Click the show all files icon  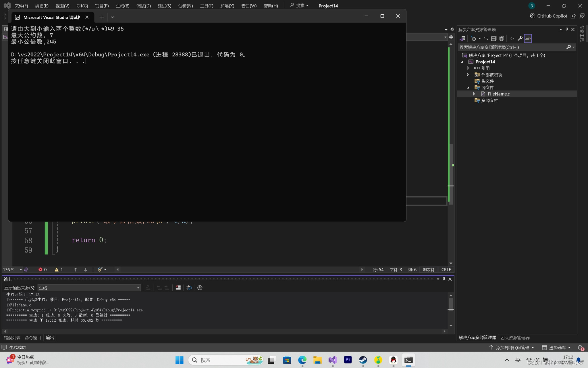click(502, 39)
